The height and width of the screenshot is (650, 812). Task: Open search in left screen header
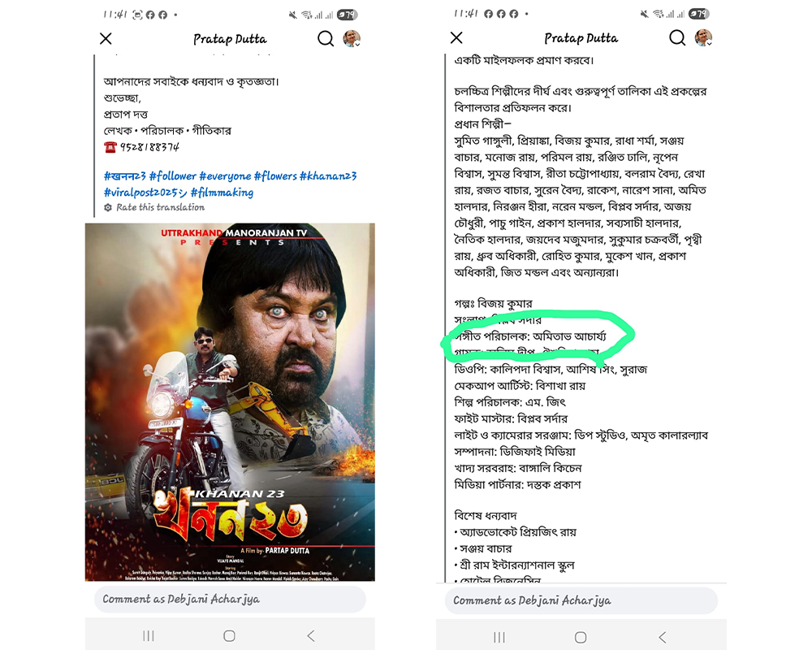coord(326,38)
